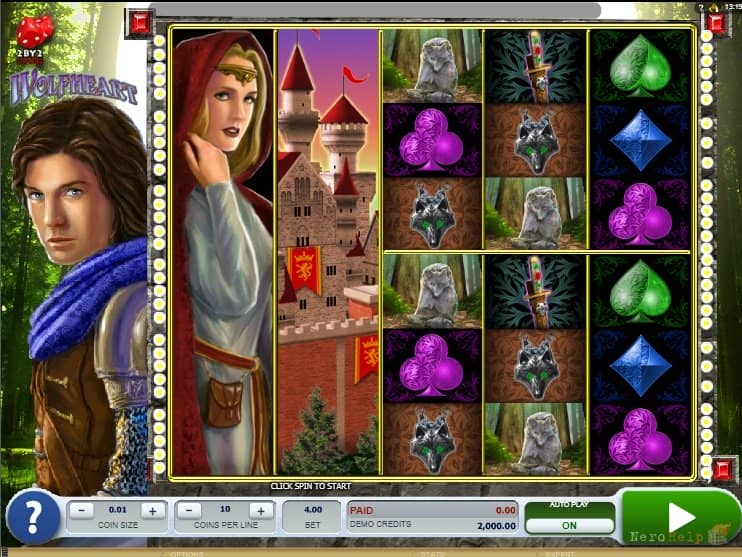
Task: Click the dagger symbol in lower reel set
Action: [535, 292]
